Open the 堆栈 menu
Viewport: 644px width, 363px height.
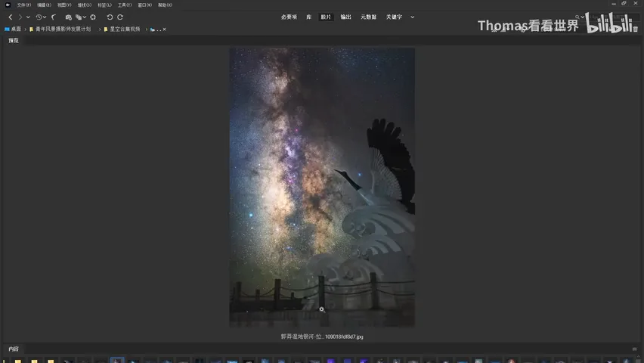[84, 5]
